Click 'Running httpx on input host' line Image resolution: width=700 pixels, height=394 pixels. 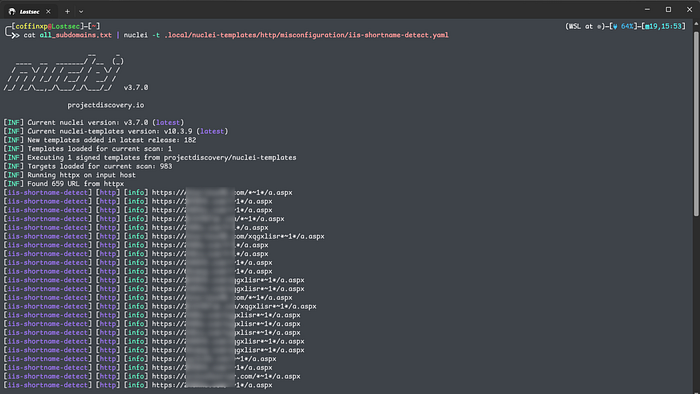tap(70, 175)
